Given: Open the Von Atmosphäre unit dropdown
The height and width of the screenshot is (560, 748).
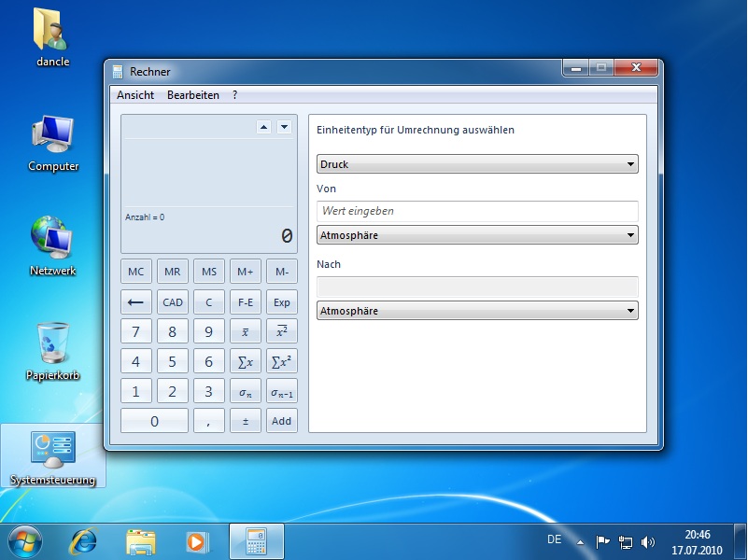Looking at the screenshot, I should point(477,235).
